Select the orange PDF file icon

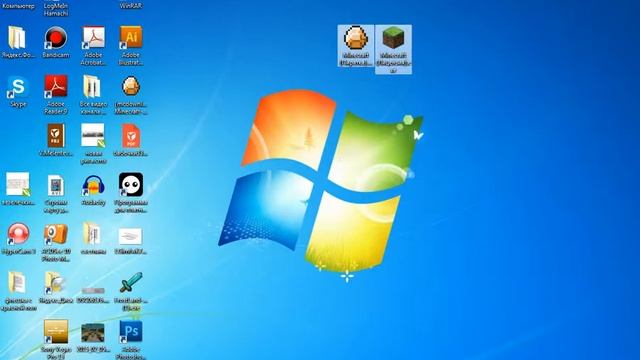point(131,136)
